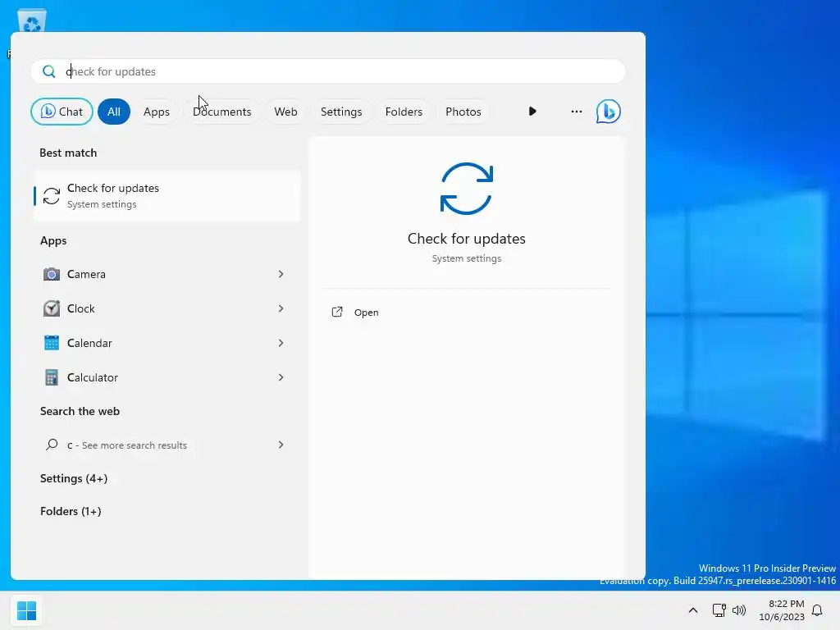Click the sync icon beside Check for updates result
840x630 pixels.
pos(52,196)
